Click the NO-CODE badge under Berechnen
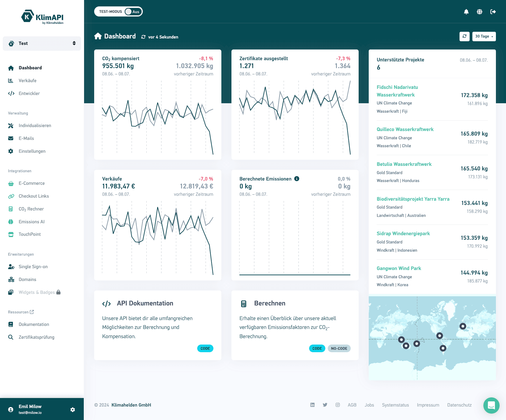The image size is (506, 420). click(x=339, y=349)
